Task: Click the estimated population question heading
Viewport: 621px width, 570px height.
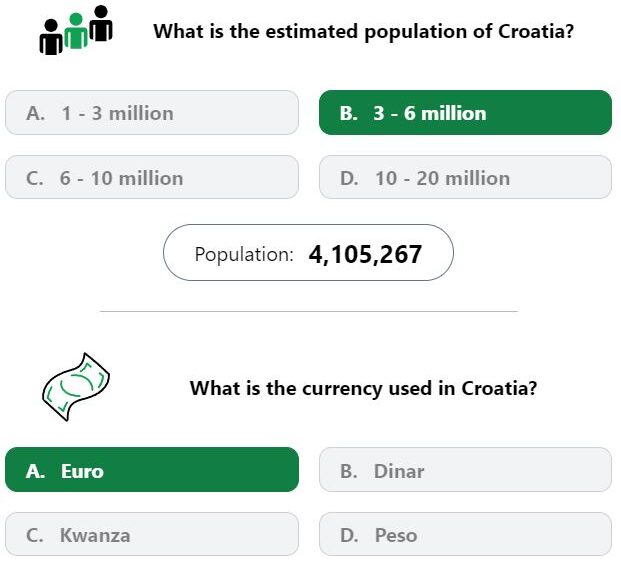Action: (x=364, y=32)
